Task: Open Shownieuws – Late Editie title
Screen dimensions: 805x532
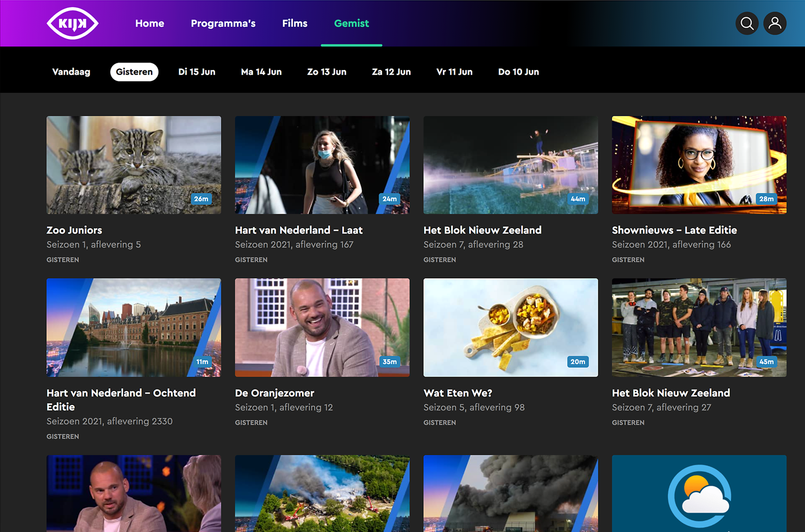Action: [x=675, y=230]
